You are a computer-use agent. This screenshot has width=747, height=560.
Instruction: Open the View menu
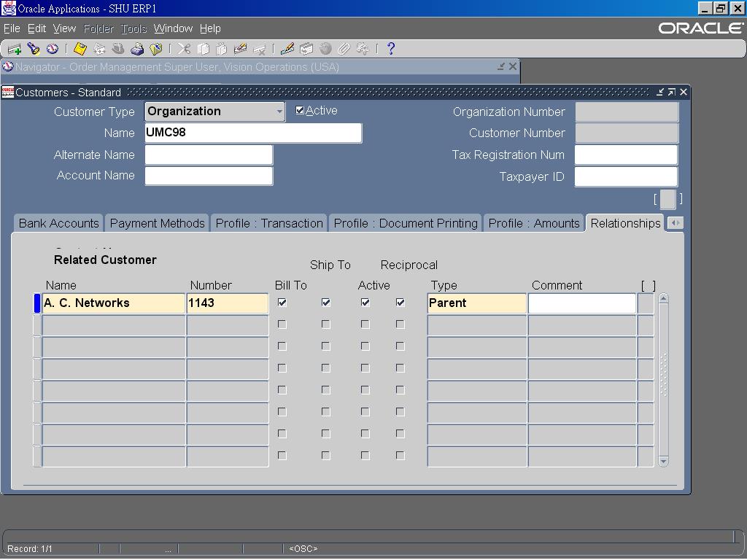64,28
